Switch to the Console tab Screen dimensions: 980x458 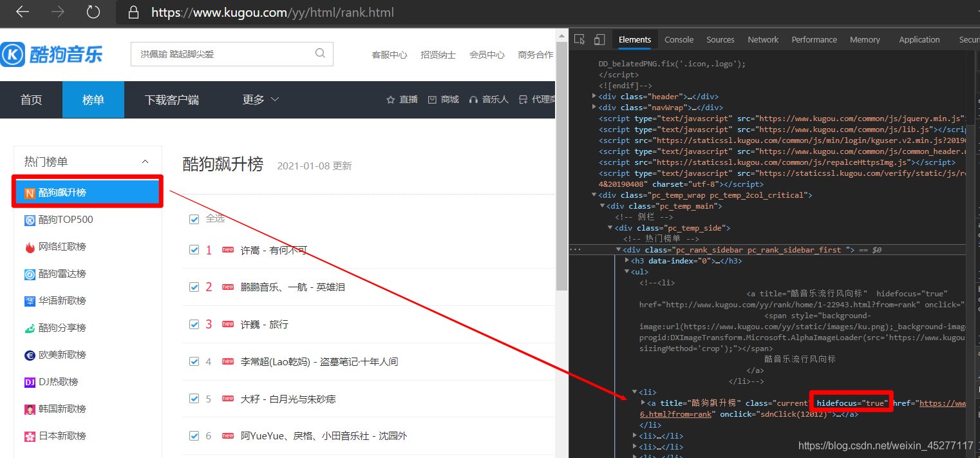(679, 39)
